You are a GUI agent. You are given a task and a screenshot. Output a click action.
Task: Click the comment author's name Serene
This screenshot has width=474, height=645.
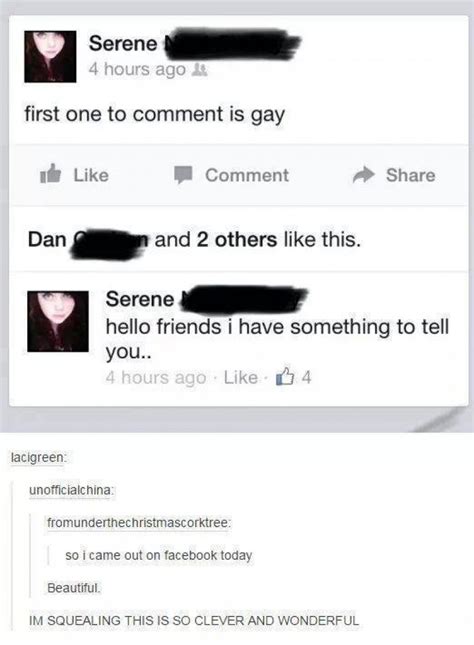[140, 299]
